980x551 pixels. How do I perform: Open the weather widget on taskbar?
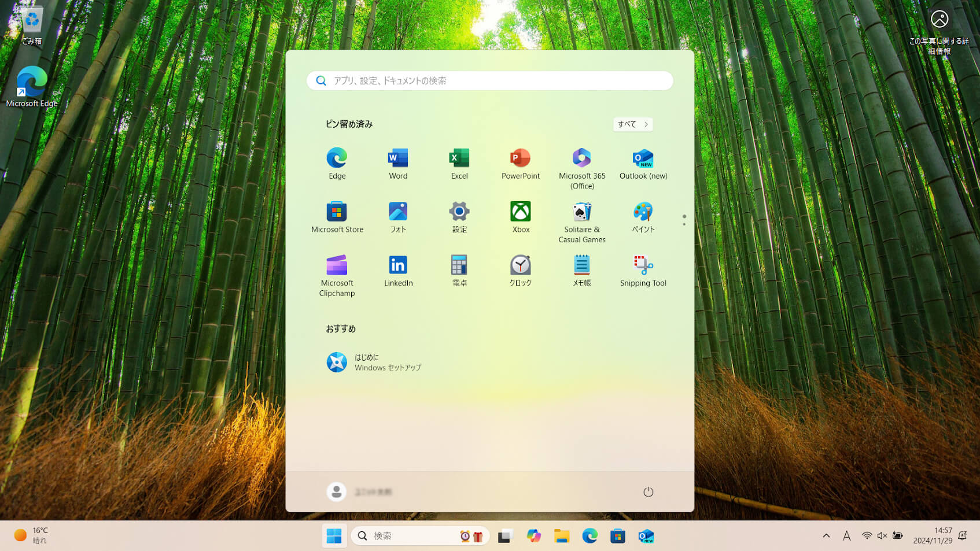tap(31, 536)
